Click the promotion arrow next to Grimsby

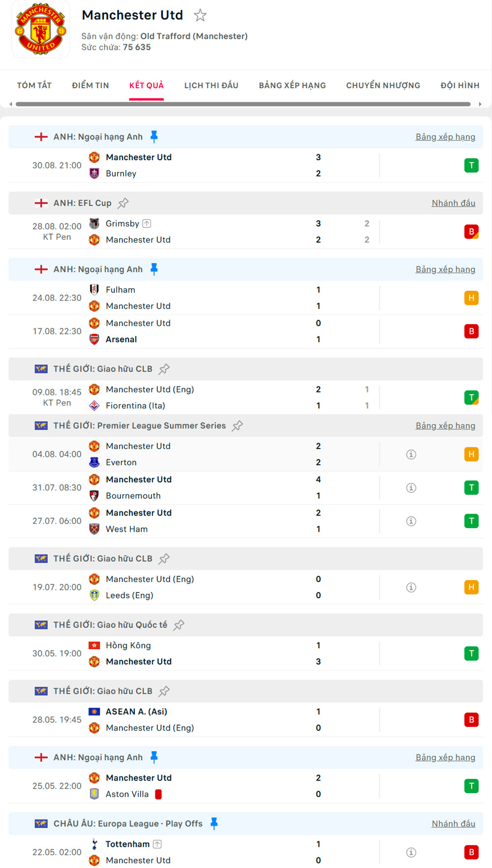(x=147, y=223)
